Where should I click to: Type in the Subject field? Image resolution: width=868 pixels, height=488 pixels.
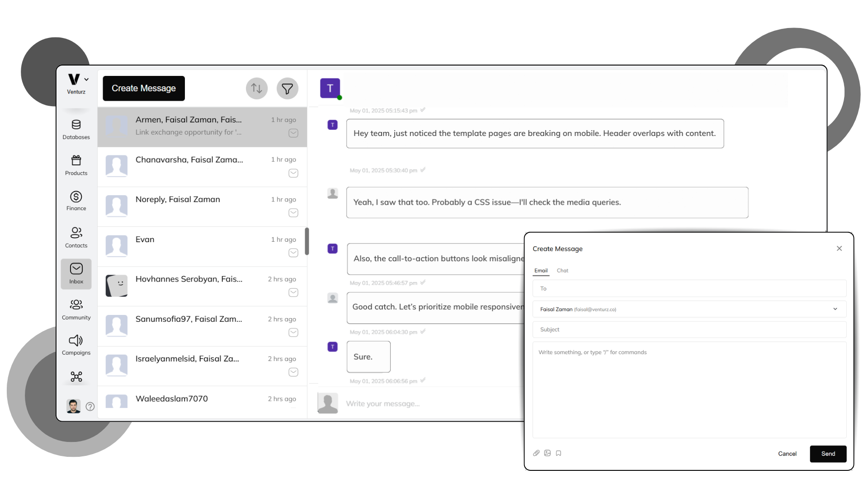[689, 329]
